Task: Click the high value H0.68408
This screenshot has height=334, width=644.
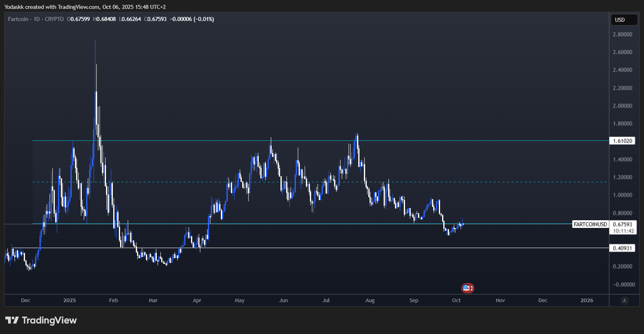Action: [104, 19]
